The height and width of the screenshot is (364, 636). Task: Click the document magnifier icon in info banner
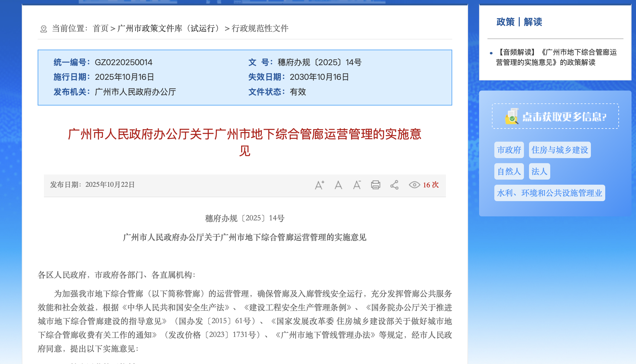click(512, 116)
